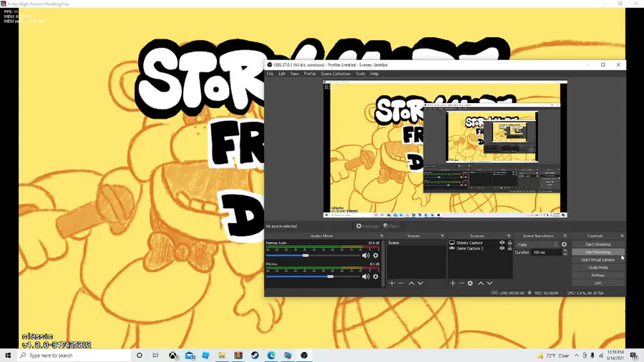Open the weather 72°F Clear widget
Screen dimensions: 644x362
tap(554, 356)
